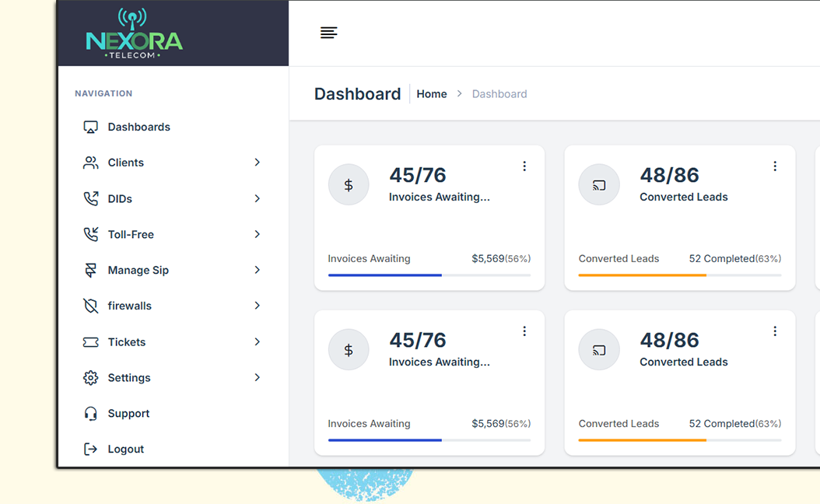This screenshot has width=820, height=504.
Task: Click the orange Converted Leads progress bar in top card
Action: click(642, 275)
